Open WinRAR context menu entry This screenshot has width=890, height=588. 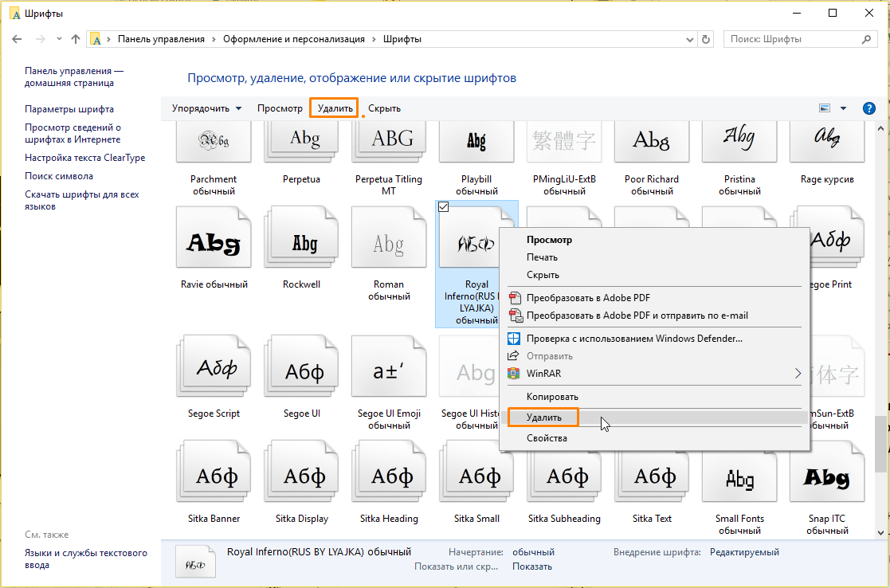pos(654,374)
